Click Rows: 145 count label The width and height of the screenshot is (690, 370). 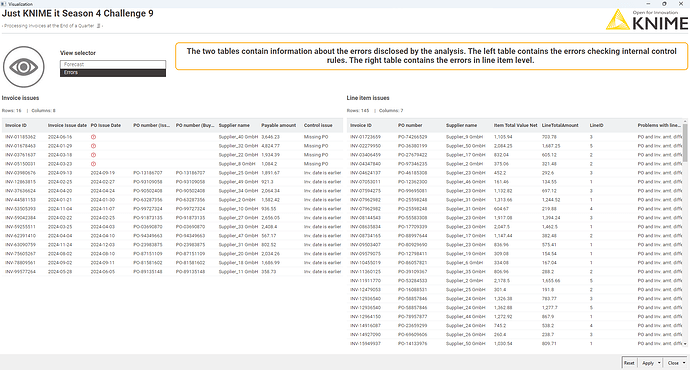pos(358,111)
